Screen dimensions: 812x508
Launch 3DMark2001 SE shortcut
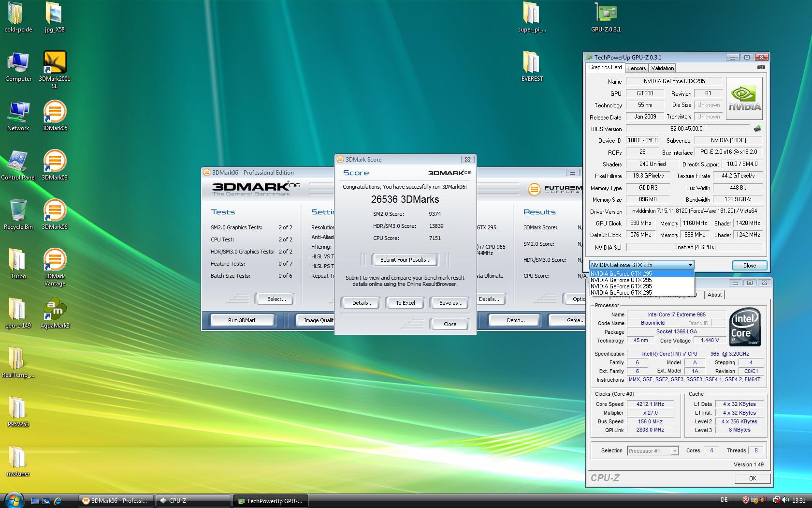coord(55,70)
